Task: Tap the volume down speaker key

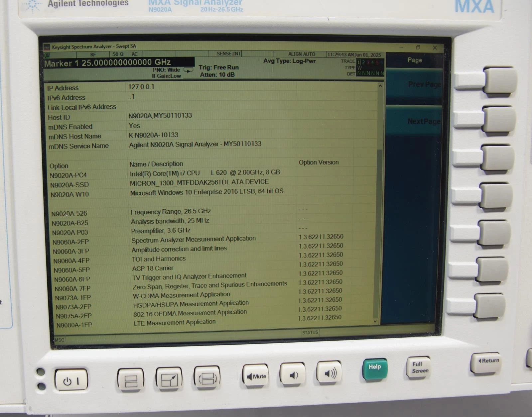Action: click(293, 374)
